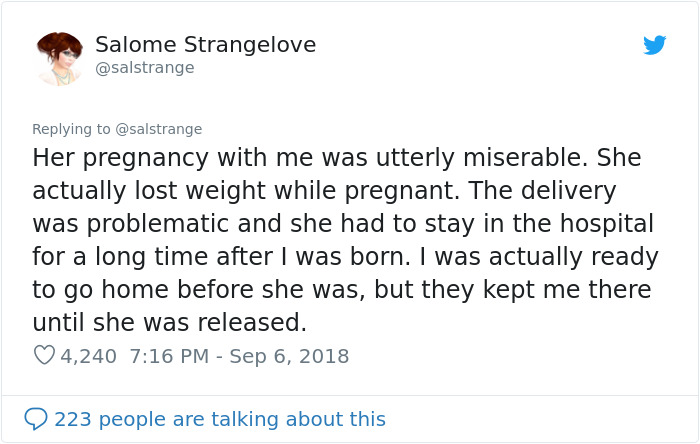Screen dimensions: 700x444
Task: Click the "Replying to" label text
Action: point(71,129)
